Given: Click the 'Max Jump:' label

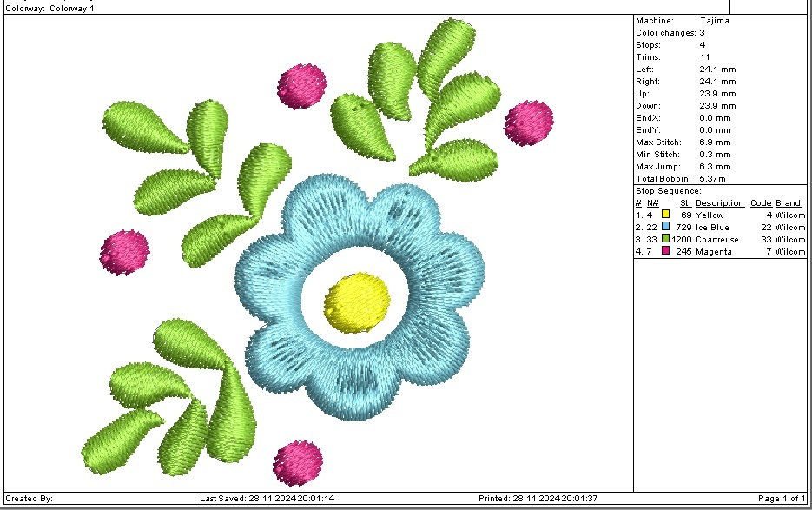Looking at the screenshot, I should pyautogui.click(x=658, y=166).
